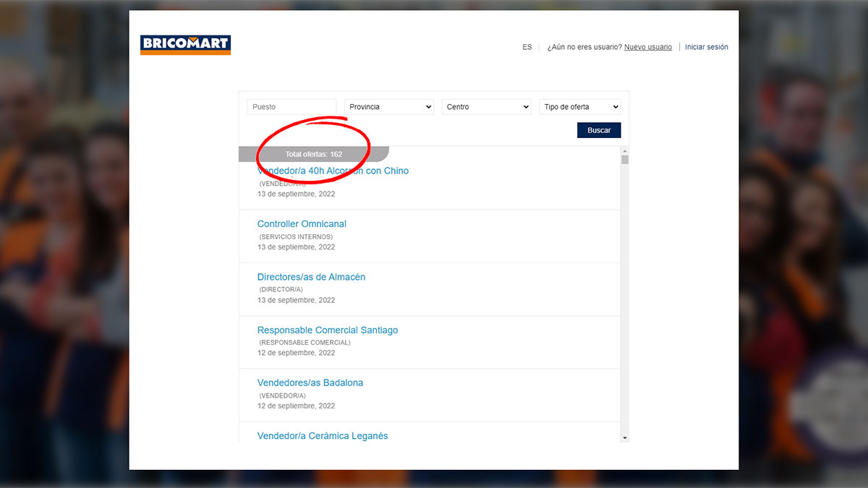The height and width of the screenshot is (488, 868).
Task: Click the Bricomart logo
Action: pyautogui.click(x=185, y=45)
